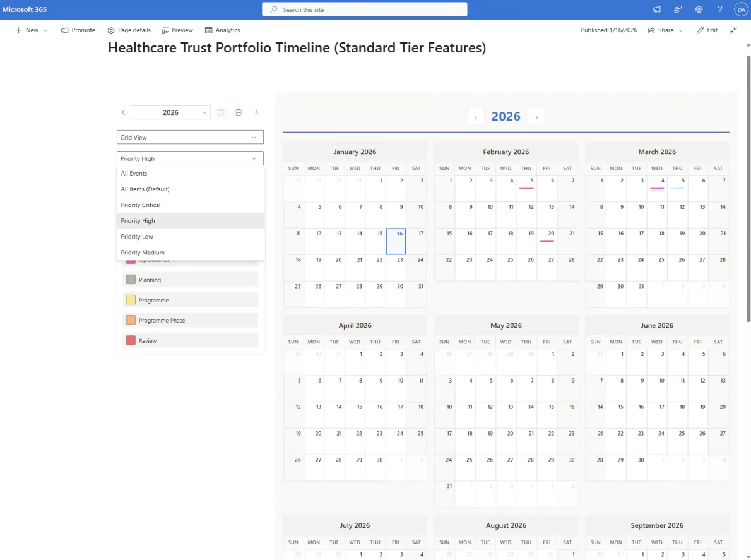
Task: Open the Grid View dropdown
Action: tap(190, 137)
